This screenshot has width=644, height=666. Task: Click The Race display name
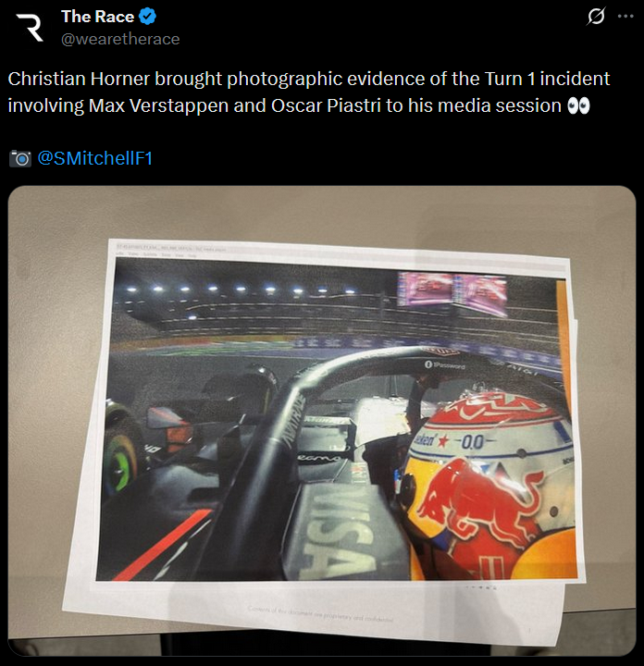98,17
